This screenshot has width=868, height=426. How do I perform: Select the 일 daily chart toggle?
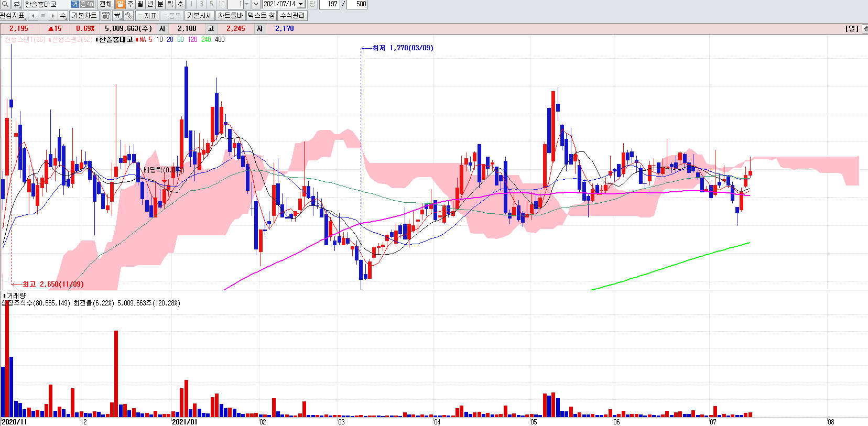120,4
